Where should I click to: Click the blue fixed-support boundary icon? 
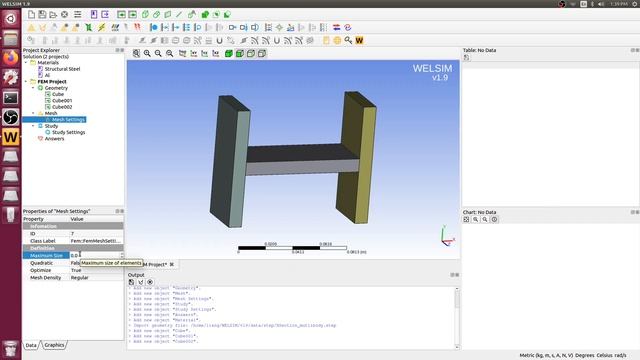pos(153,28)
